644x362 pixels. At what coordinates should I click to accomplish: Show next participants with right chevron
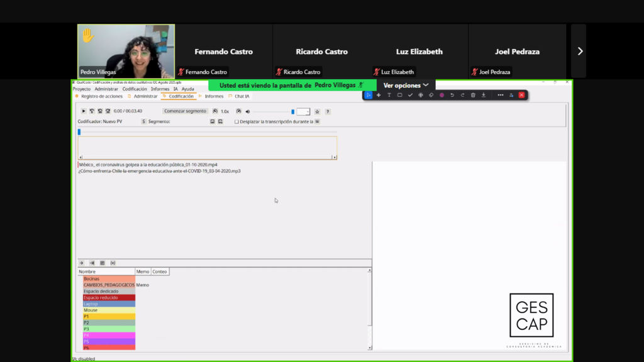580,52
